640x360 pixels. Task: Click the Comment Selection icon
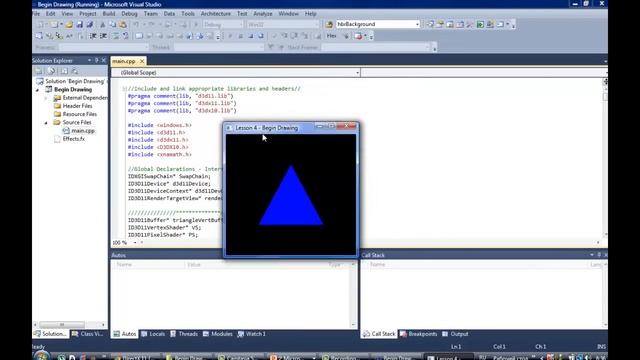116,36
